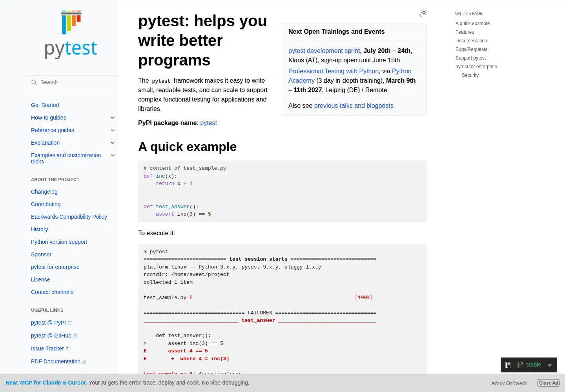
Task: Jump to A quick example section
Action: tap(472, 24)
